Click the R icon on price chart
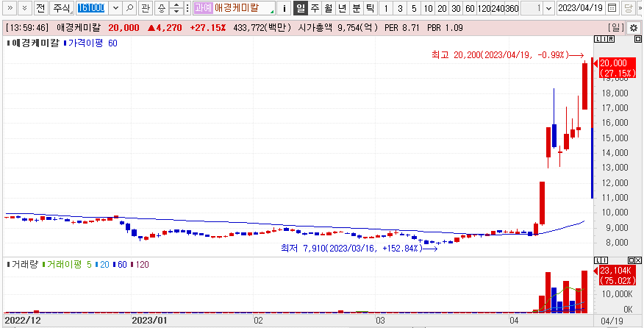The image size is (644, 328). (x=612, y=39)
